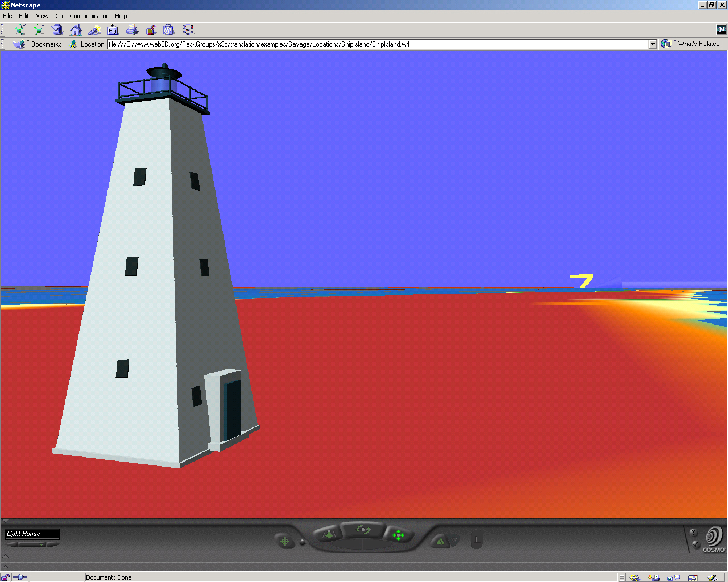728x582 pixels.
Task: Open Cosmo Player help question mark
Action: click(693, 533)
